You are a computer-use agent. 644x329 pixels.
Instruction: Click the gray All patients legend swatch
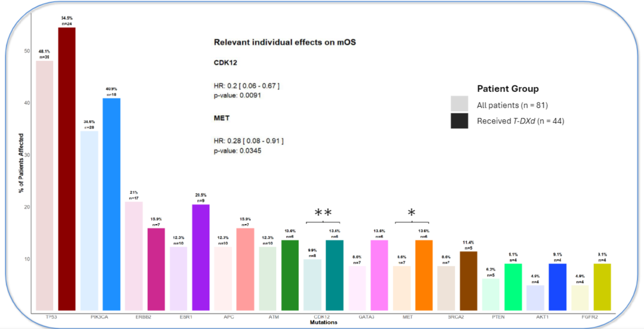[459, 105]
